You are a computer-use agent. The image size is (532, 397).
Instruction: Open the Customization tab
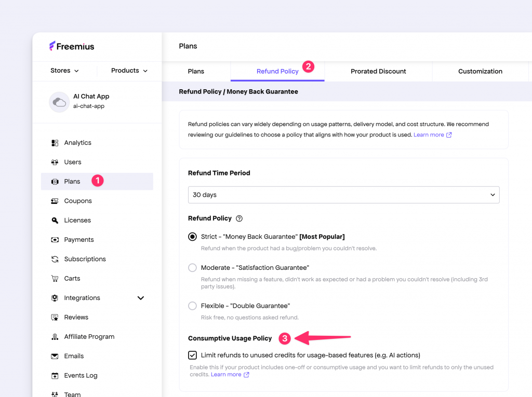pos(480,71)
